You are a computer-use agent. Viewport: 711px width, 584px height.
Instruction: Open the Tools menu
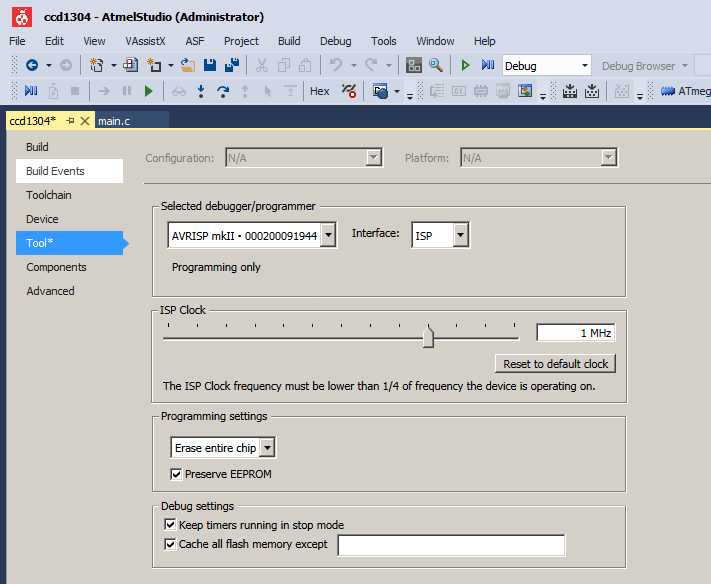(x=384, y=41)
